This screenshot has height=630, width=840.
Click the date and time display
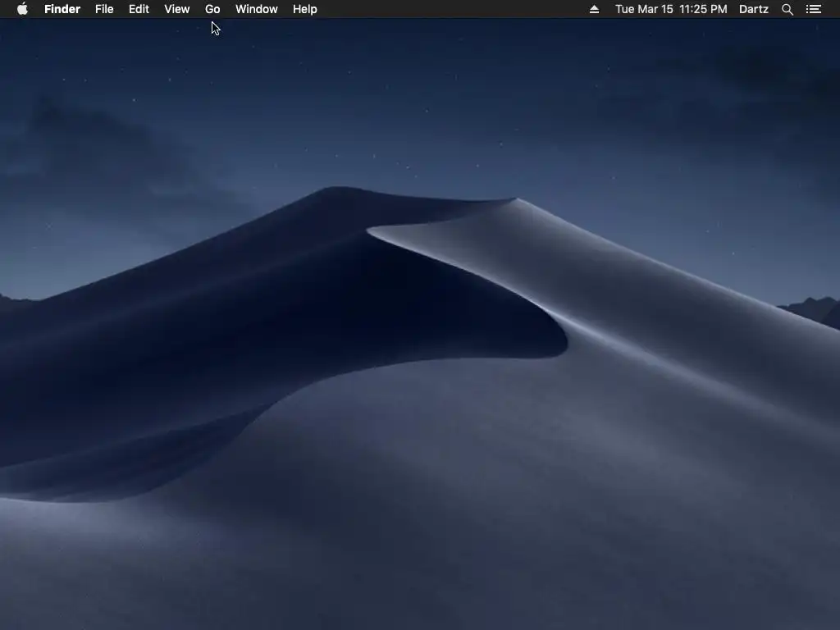(671, 9)
